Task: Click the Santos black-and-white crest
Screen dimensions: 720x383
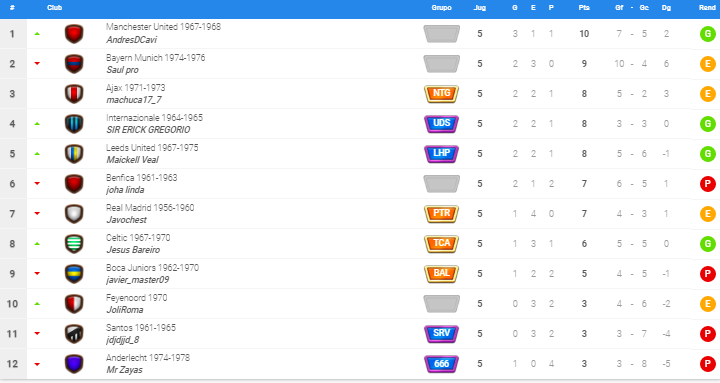Action: tap(74, 334)
